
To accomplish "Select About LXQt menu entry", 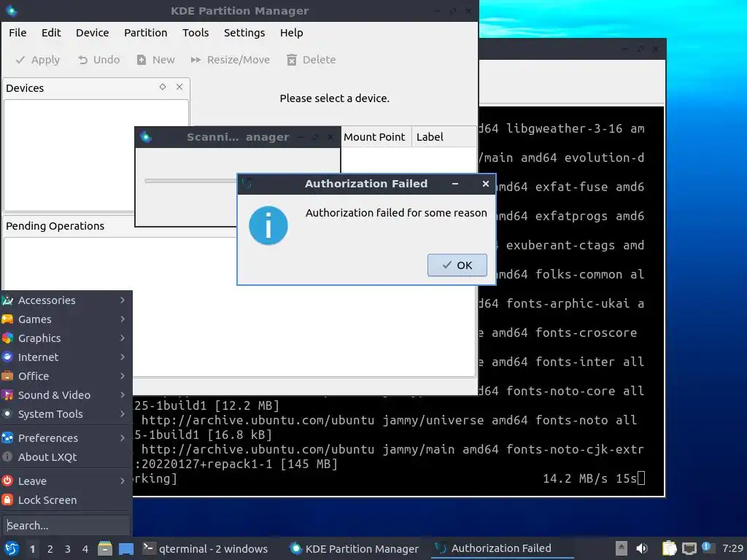I will pyautogui.click(x=66, y=457).
